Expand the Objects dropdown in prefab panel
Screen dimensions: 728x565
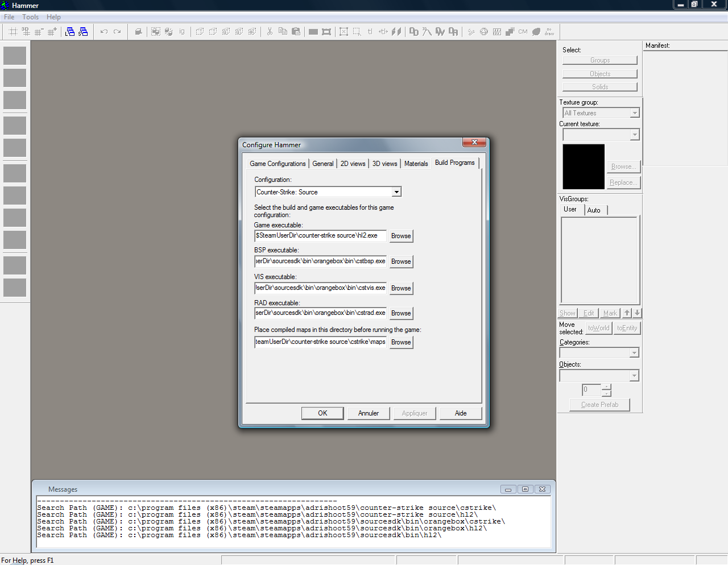tap(634, 376)
